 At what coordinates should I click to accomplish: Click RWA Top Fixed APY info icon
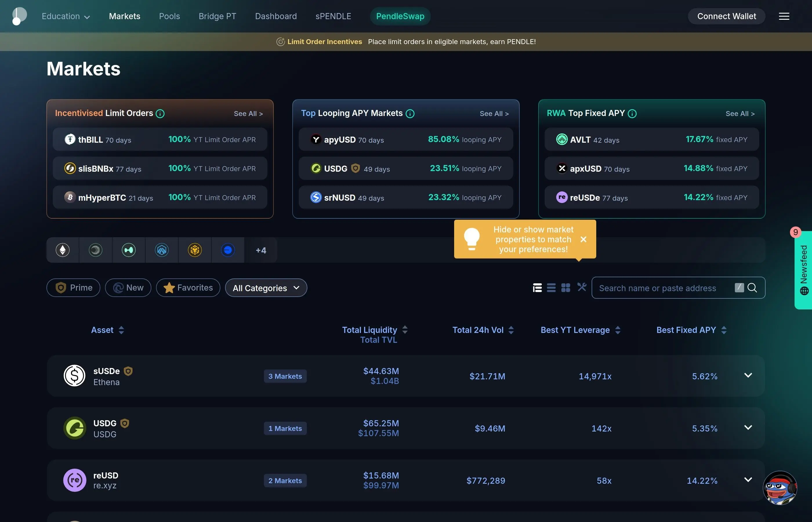click(x=632, y=114)
